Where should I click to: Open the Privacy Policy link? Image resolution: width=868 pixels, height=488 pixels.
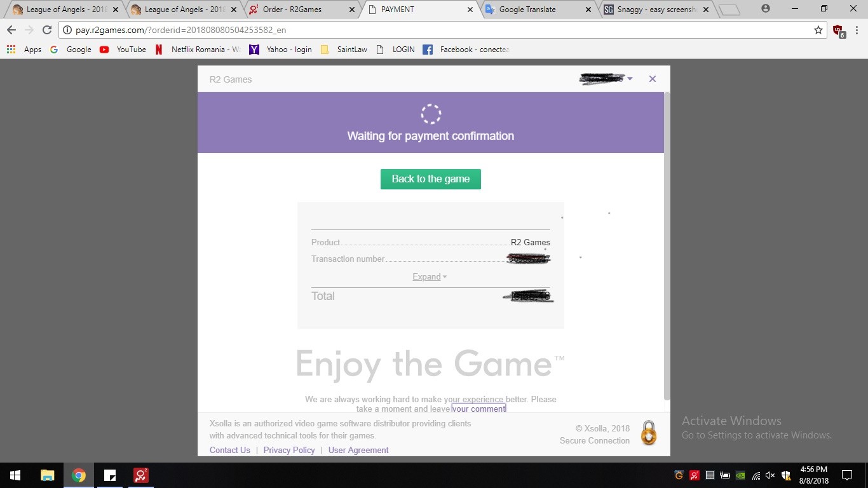pyautogui.click(x=289, y=450)
